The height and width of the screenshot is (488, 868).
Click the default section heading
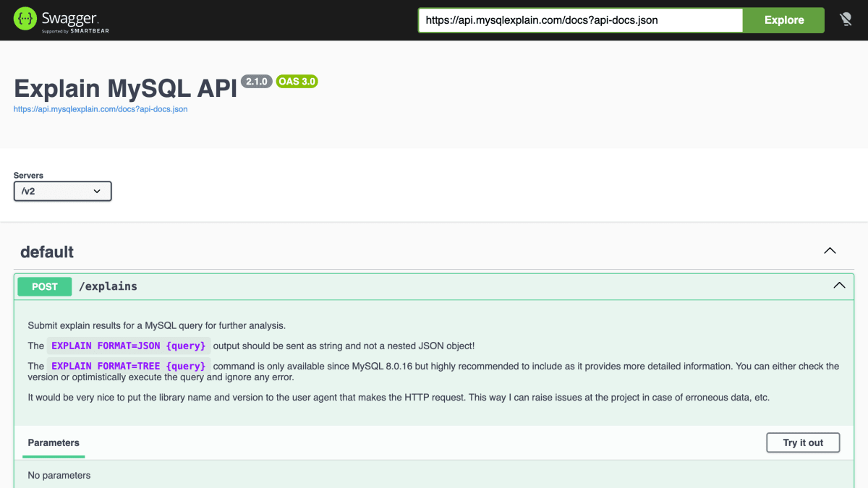pyautogui.click(x=47, y=252)
